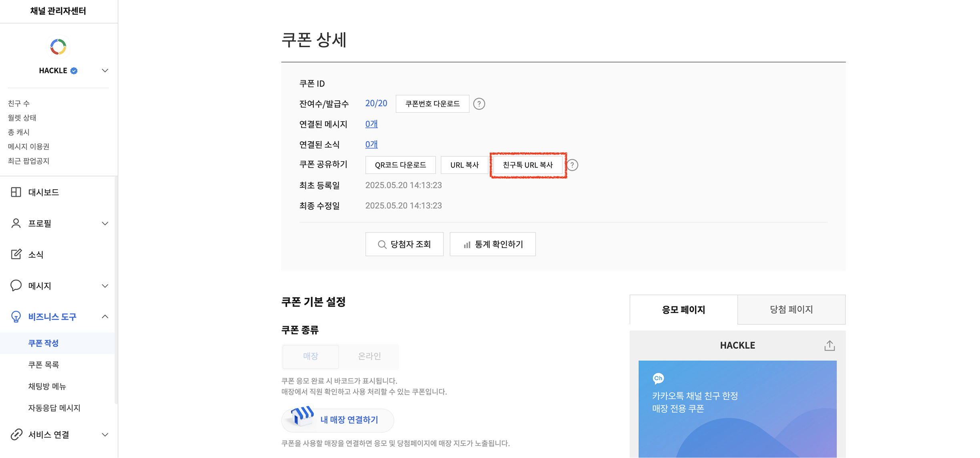Click the 소식 pencil icon in sidebar
The height and width of the screenshot is (458, 980).
pos(16,254)
